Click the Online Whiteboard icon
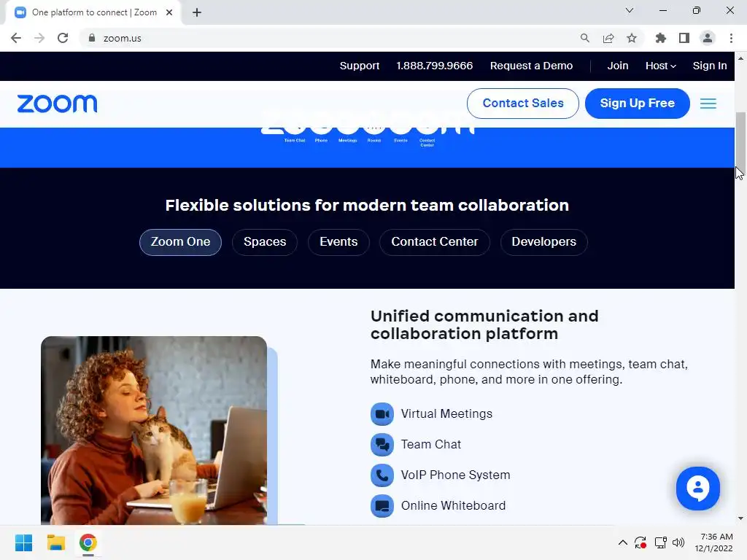Viewport: 747px width, 560px height. pos(382,506)
